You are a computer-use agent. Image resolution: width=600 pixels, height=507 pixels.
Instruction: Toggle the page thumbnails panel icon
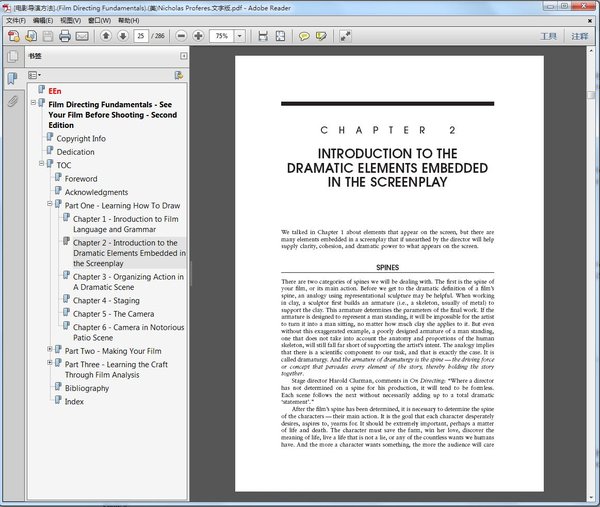click(x=13, y=56)
